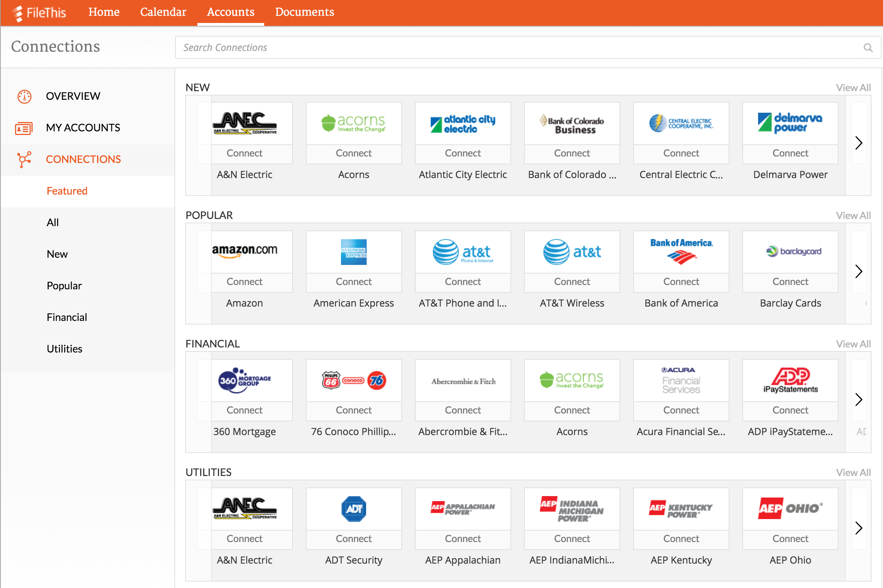Expand the New row with the right chevron
The width and height of the screenshot is (883, 588).
[x=859, y=143]
